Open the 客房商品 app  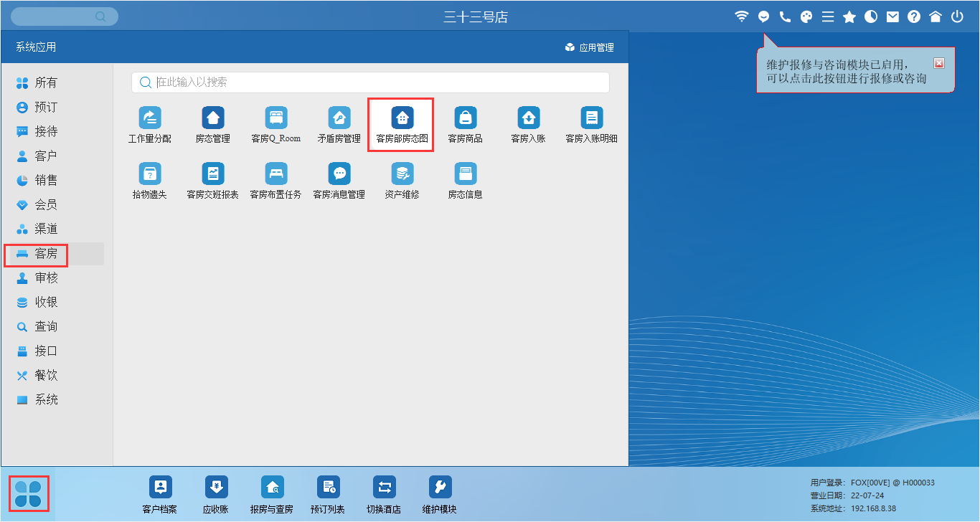click(x=466, y=125)
